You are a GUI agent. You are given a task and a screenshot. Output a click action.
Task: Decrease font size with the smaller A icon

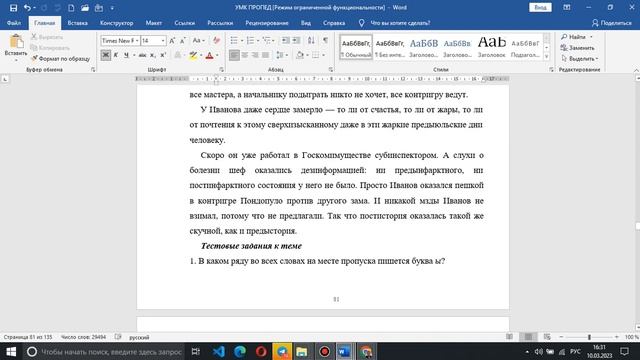tap(183, 40)
